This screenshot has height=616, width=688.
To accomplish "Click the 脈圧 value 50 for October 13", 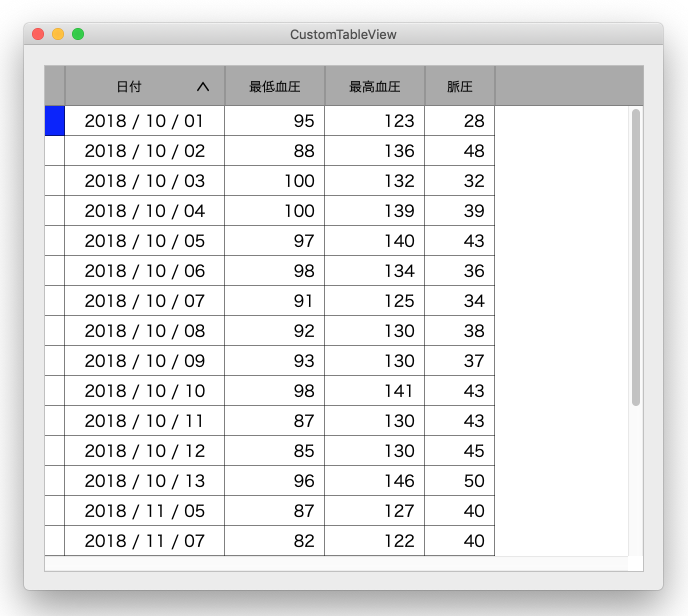I will coord(459,481).
